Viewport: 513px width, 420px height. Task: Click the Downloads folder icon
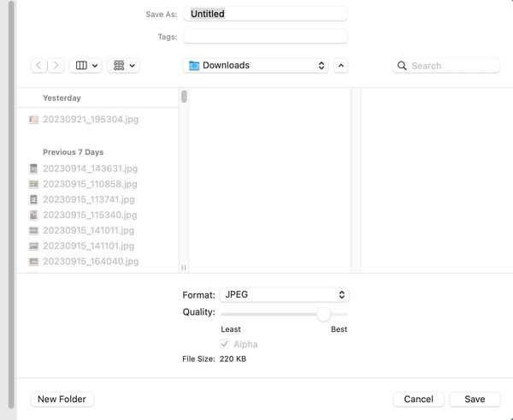pyautogui.click(x=194, y=66)
